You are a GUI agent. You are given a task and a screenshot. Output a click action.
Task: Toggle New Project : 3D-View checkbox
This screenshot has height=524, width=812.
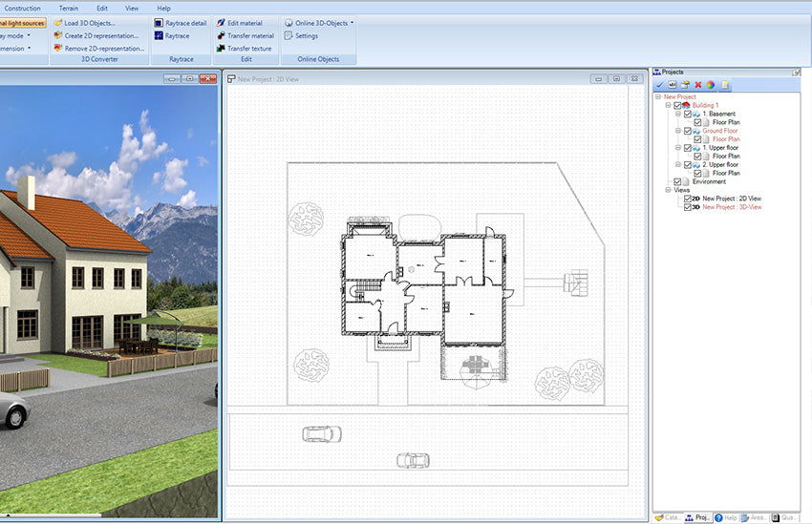[x=686, y=206]
